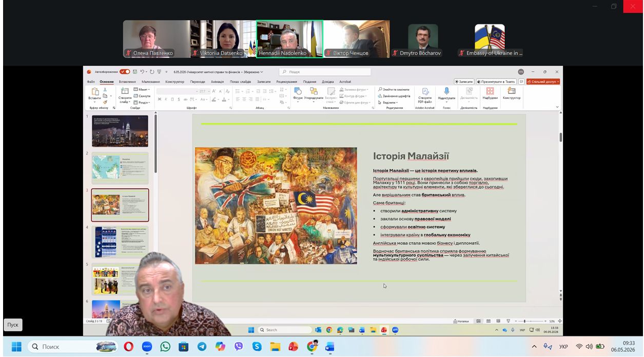This screenshot has width=644, height=357.
Task: Adjust the zoom slider in status bar
Action: point(524,321)
